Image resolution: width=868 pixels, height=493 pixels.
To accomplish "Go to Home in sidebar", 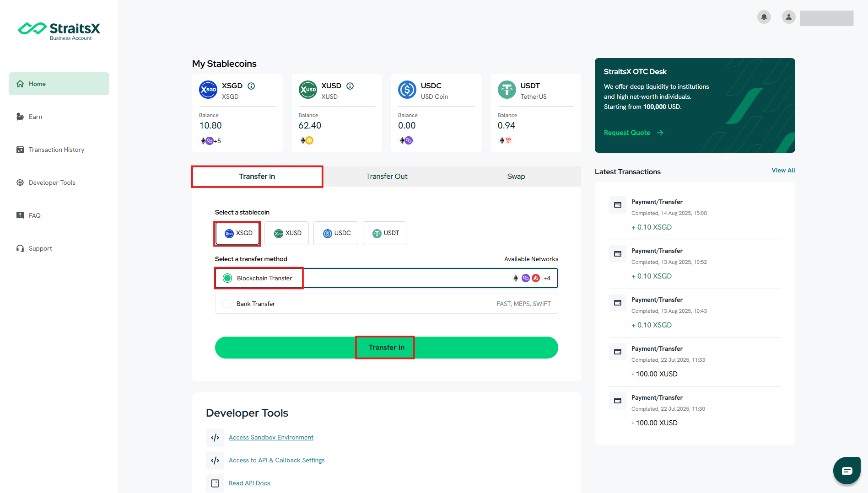I will tap(59, 84).
